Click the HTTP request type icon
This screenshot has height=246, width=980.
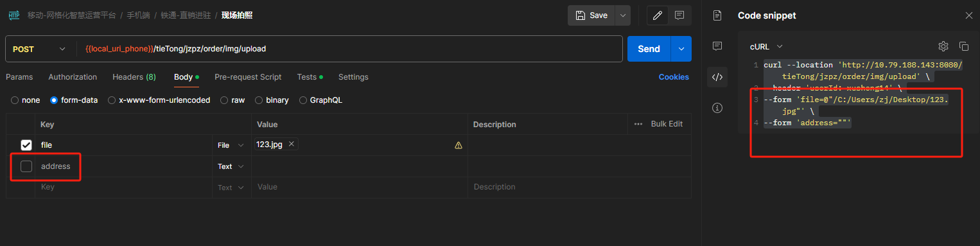[13, 15]
